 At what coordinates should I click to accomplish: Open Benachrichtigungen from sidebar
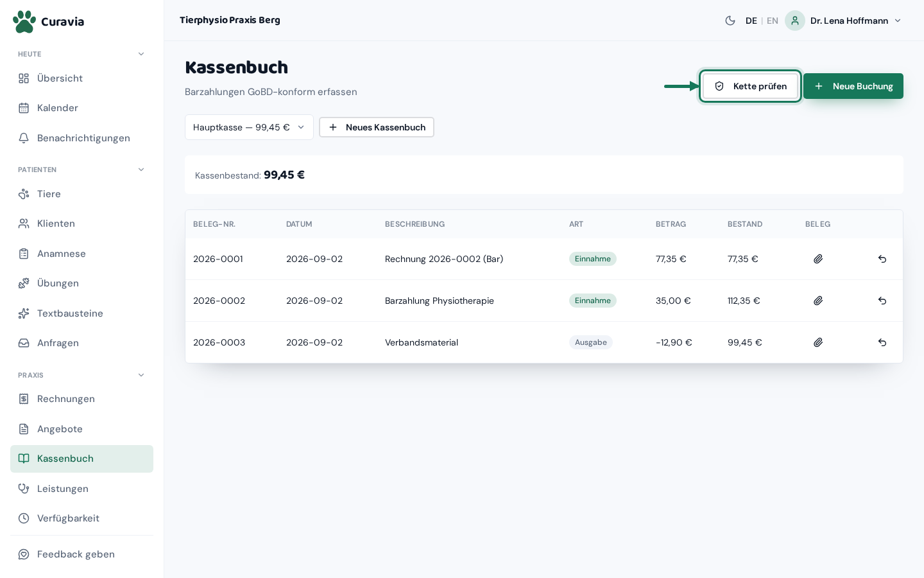pyautogui.click(x=81, y=138)
